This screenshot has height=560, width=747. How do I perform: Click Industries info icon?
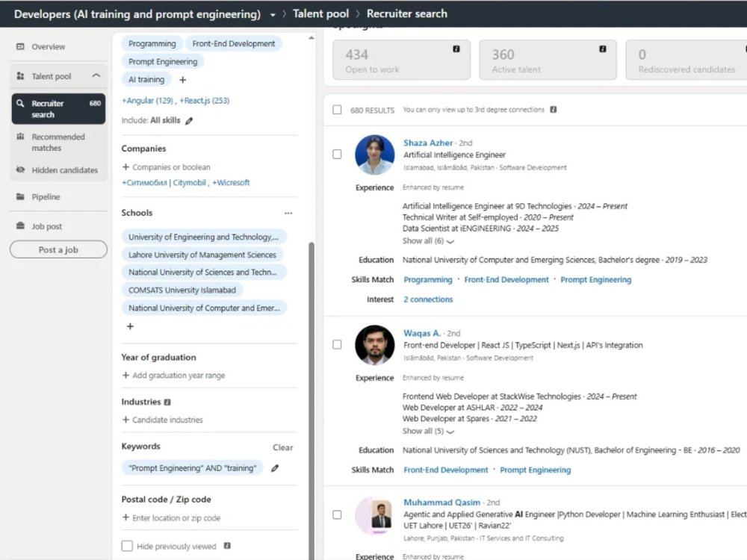167,402
